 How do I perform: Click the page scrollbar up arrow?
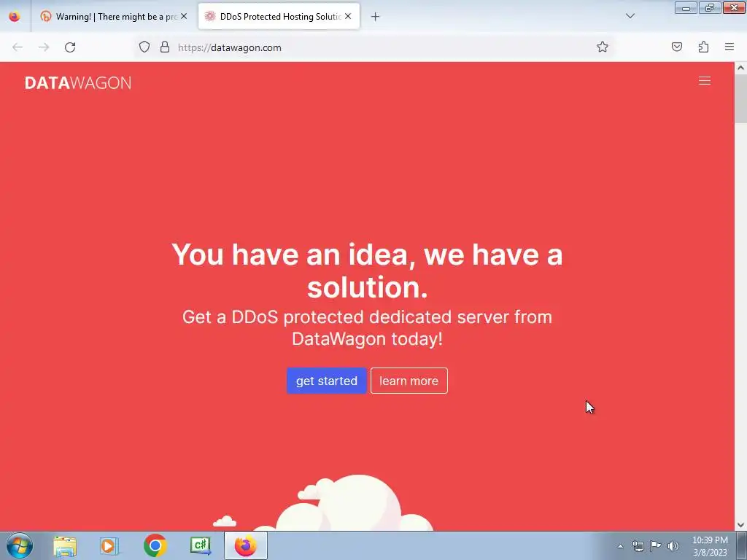740,68
